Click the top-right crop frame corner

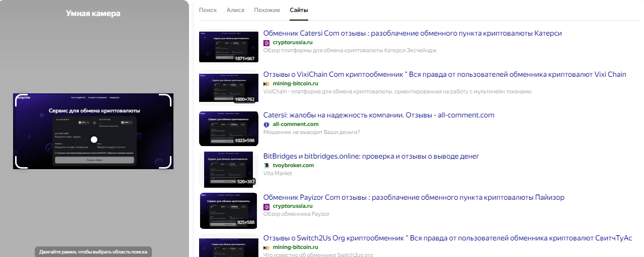coord(166,100)
